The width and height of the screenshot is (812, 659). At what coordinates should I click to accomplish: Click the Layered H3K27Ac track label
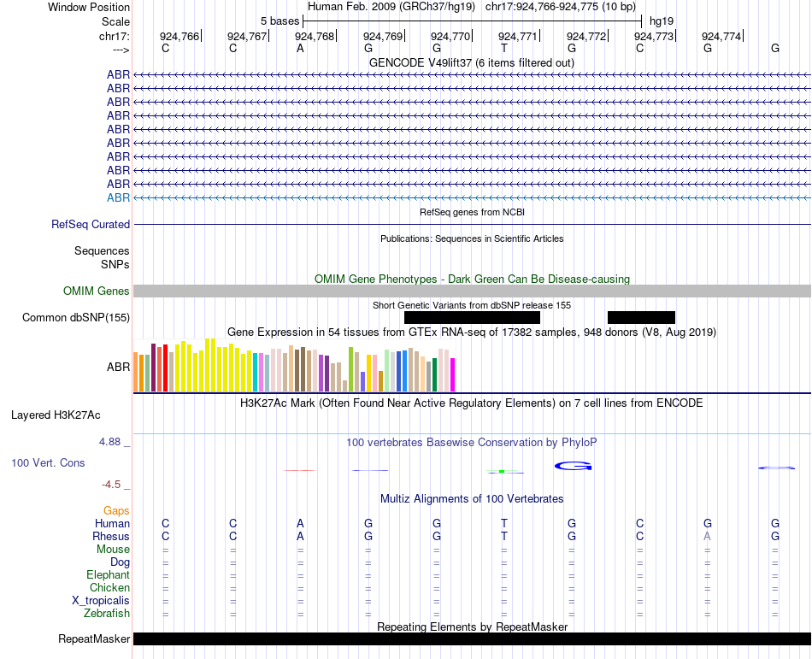56,415
